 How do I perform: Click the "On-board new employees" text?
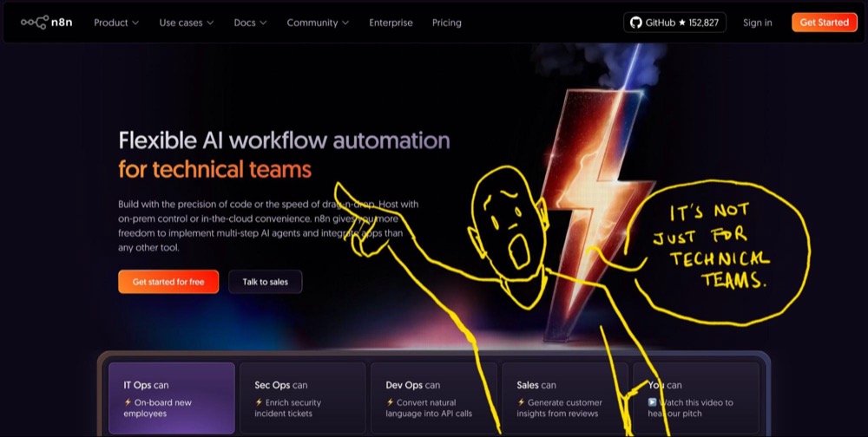point(158,408)
